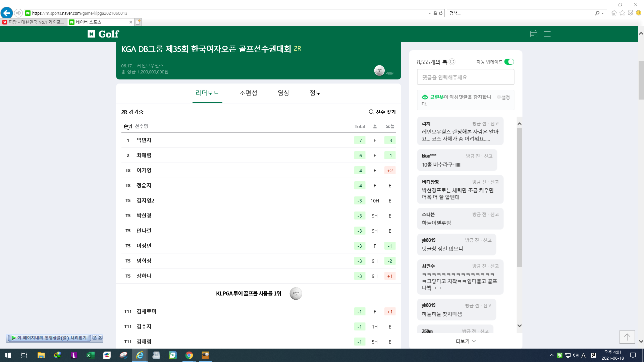
Task: Open player 박현경 row
Action: tap(258, 216)
